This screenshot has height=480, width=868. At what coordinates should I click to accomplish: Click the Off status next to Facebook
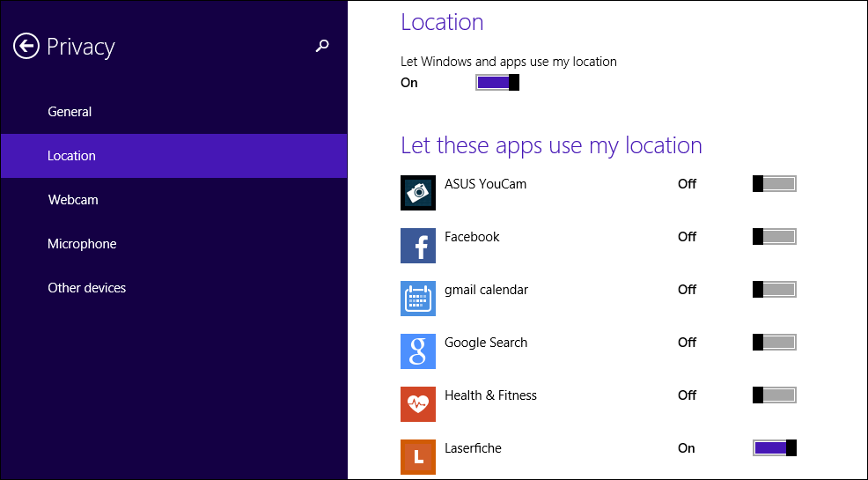point(687,237)
